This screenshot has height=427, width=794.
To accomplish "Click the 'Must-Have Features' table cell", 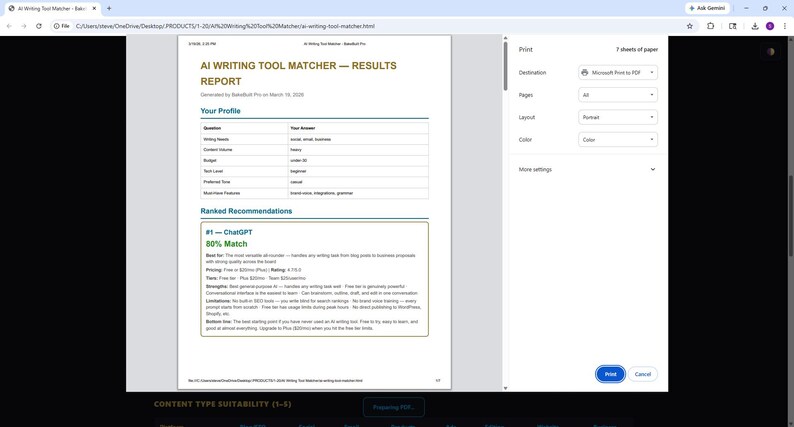I will [x=244, y=193].
